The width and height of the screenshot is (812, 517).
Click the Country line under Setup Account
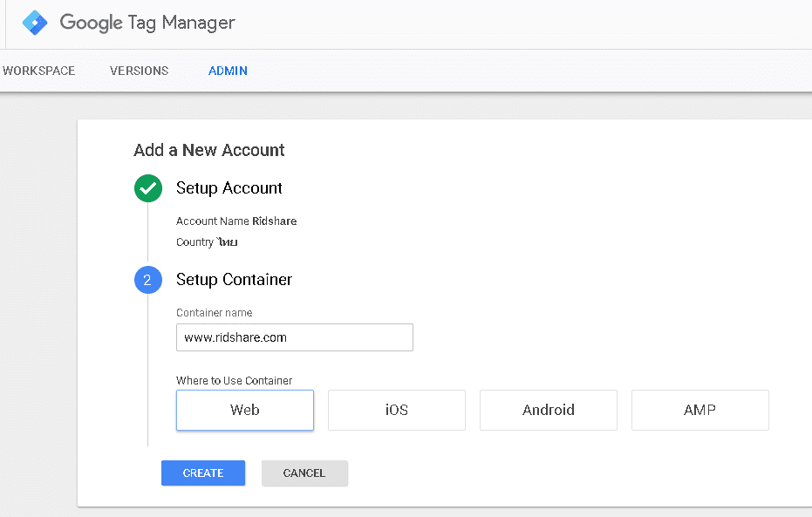207,242
